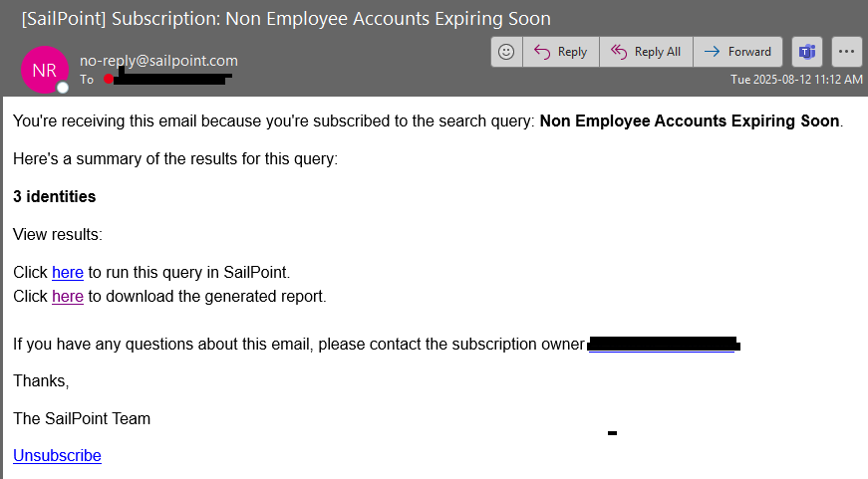Reply to the SailPoint email

561,52
